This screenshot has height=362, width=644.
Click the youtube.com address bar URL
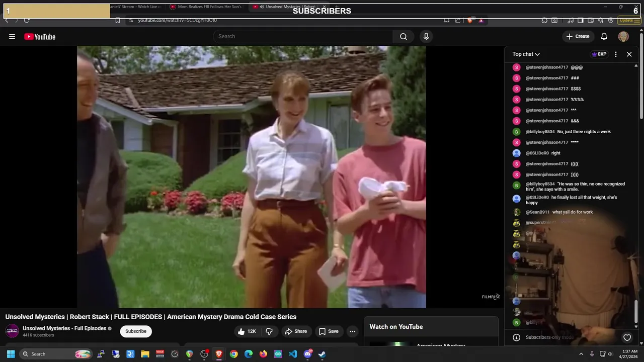pos(178,20)
